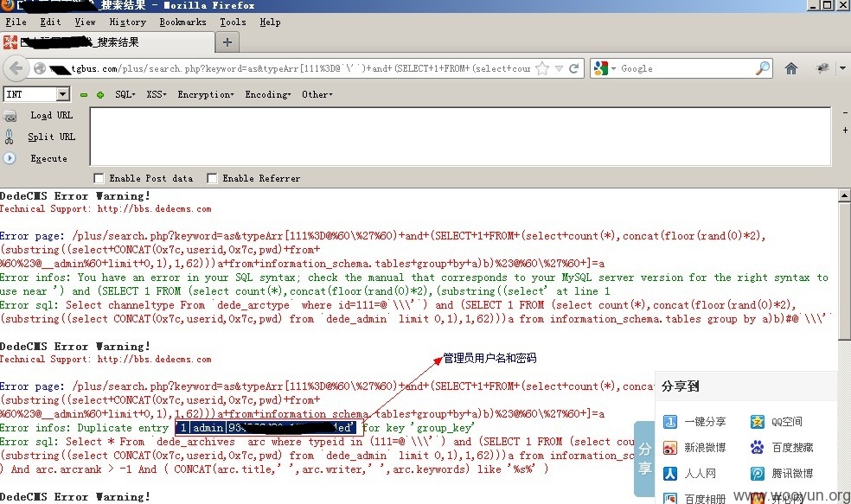Open the Tools menu
The height and width of the screenshot is (504, 851).
click(x=233, y=22)
